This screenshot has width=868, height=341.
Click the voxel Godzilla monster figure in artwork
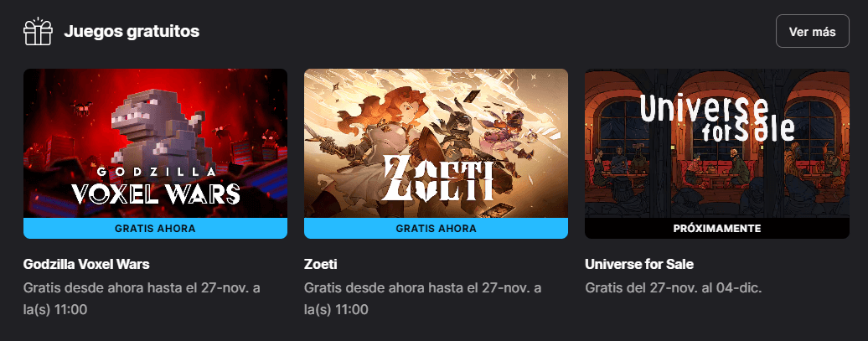click(x=156, y=130)
